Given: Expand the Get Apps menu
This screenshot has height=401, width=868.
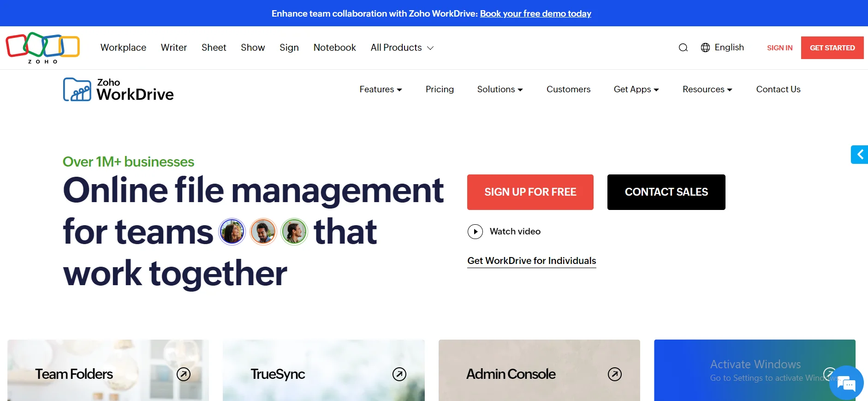Looking at the screenshot, I should tap(636, 90).
